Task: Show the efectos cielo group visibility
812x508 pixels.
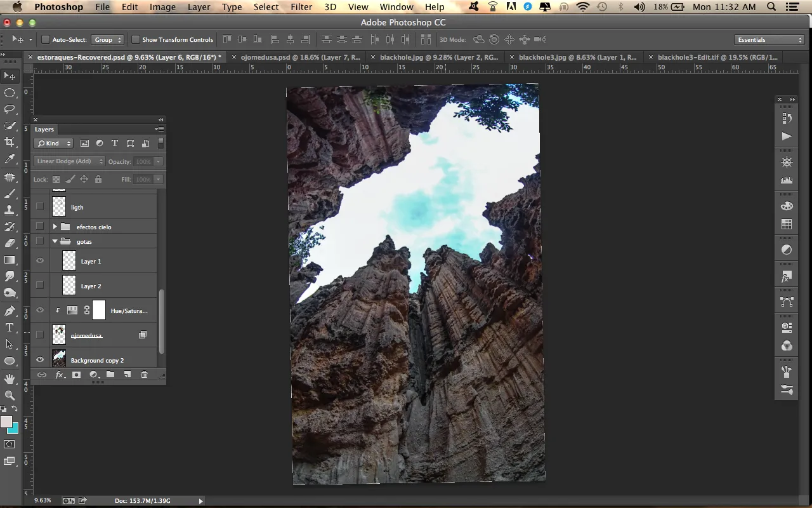Action: coord(40,226)
